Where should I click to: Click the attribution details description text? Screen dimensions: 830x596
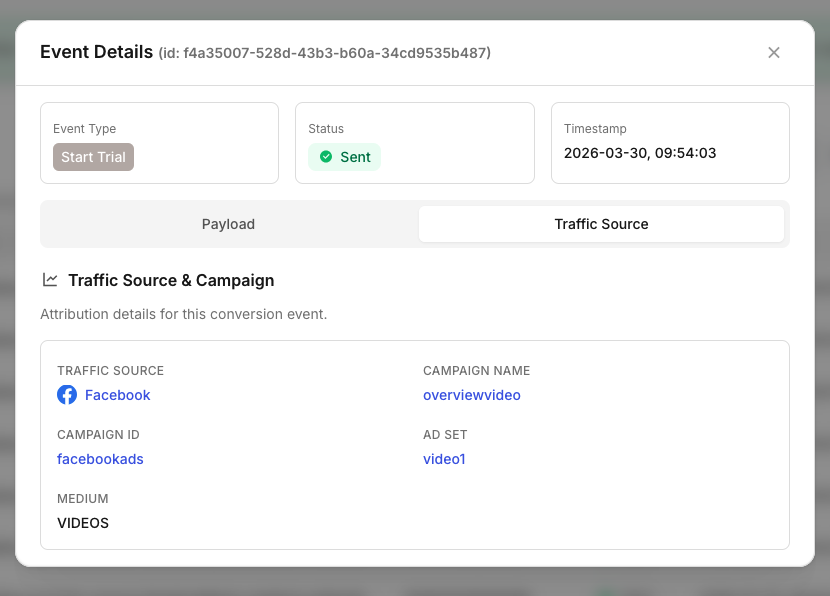(183, 314)
